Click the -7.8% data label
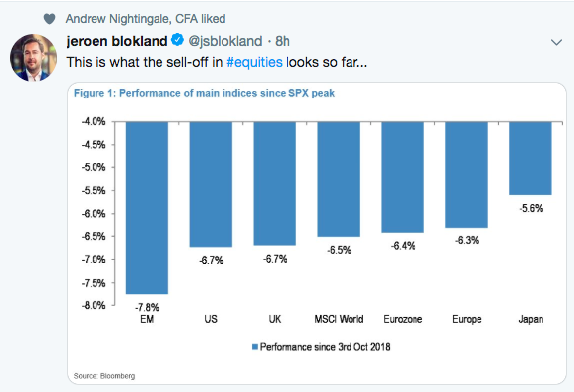The height and width of the screenshot is (392, 574). 147,307
